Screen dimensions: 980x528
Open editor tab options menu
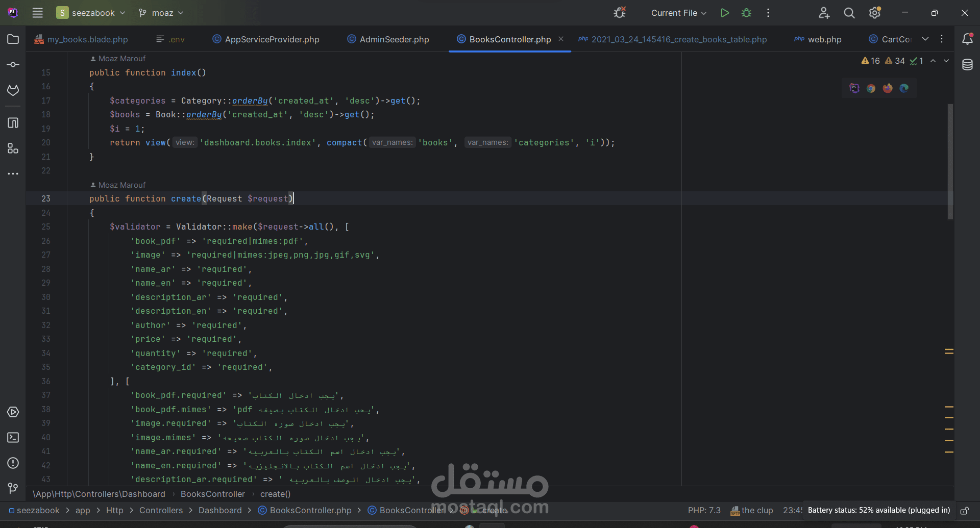click(942, 39)
